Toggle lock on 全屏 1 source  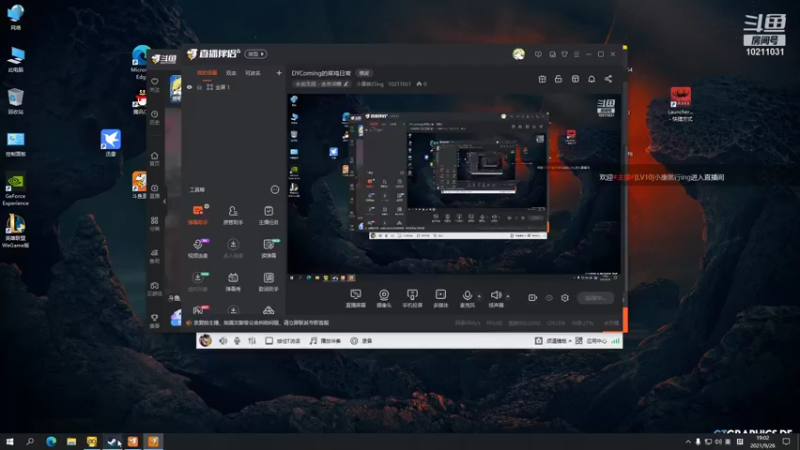[x=199, y=87]
